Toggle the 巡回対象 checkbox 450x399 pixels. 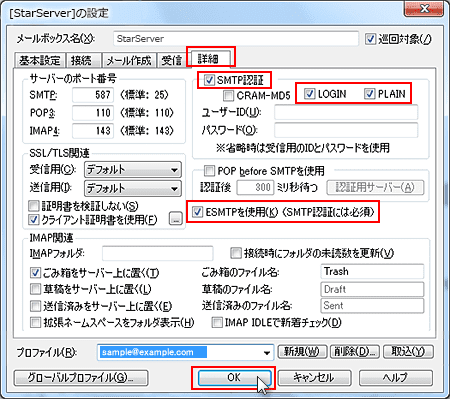370,39
